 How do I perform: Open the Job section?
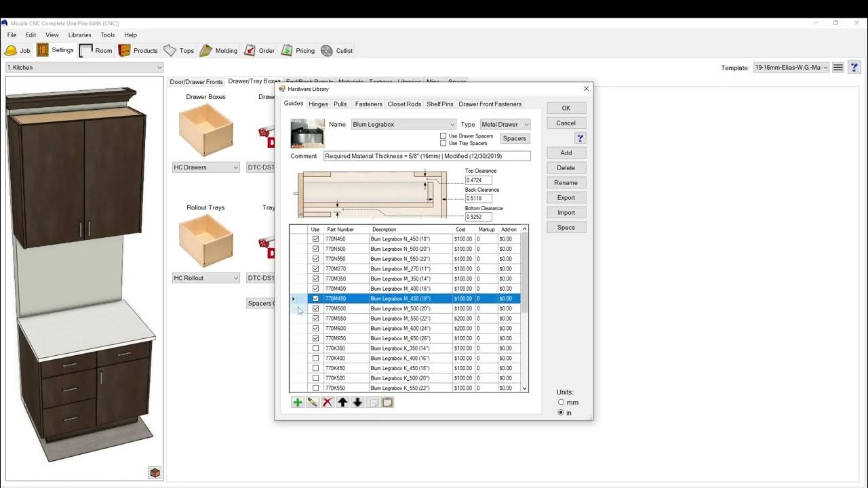click(18, 50)
